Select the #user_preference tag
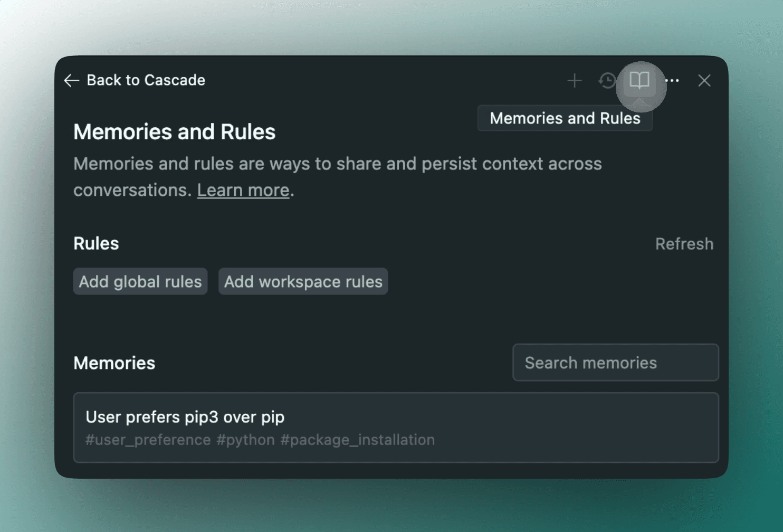783x532 pixels. point(148,440)
